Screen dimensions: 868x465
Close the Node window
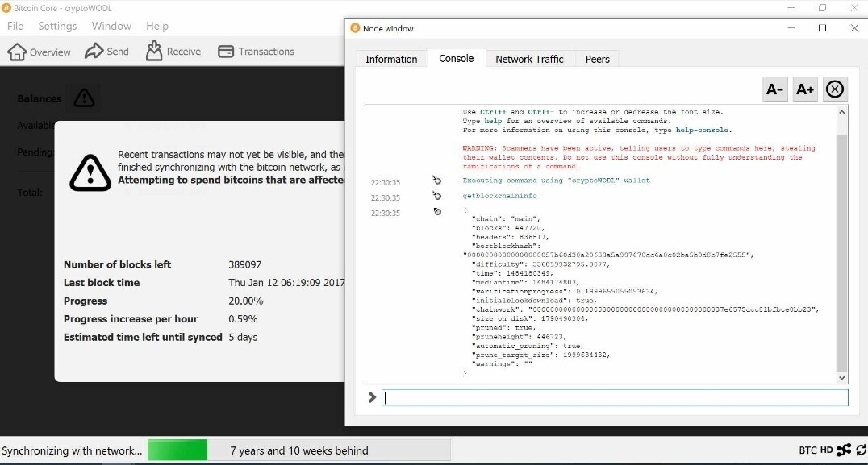(x=854, y=28)
